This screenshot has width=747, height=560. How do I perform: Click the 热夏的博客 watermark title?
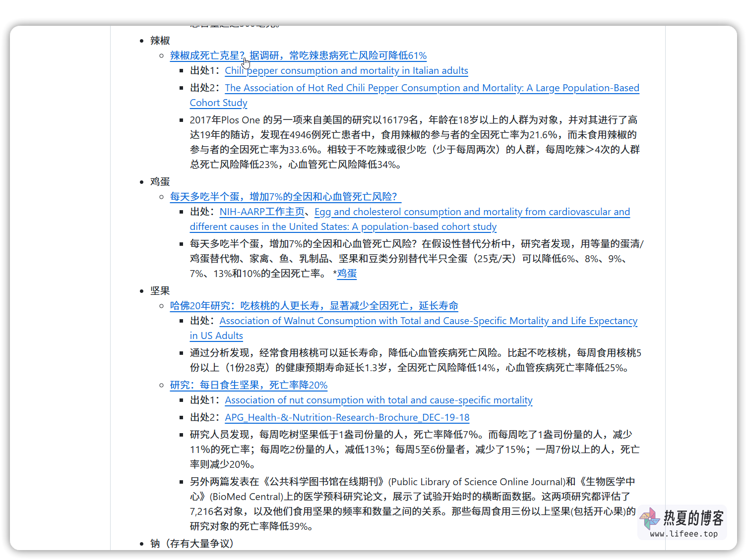tap(693, 518)
